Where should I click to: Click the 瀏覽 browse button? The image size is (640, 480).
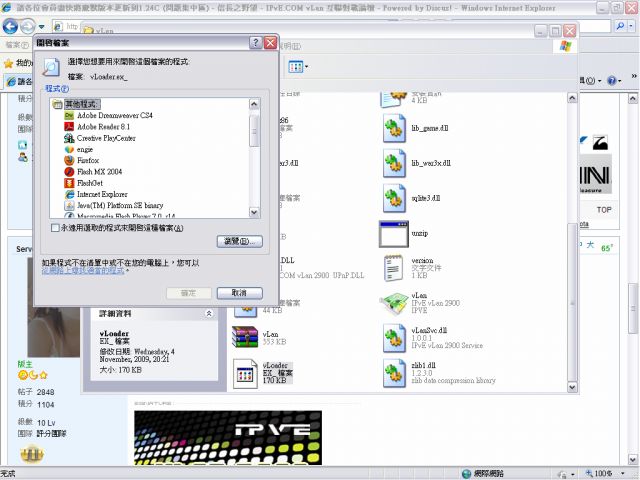238,241
